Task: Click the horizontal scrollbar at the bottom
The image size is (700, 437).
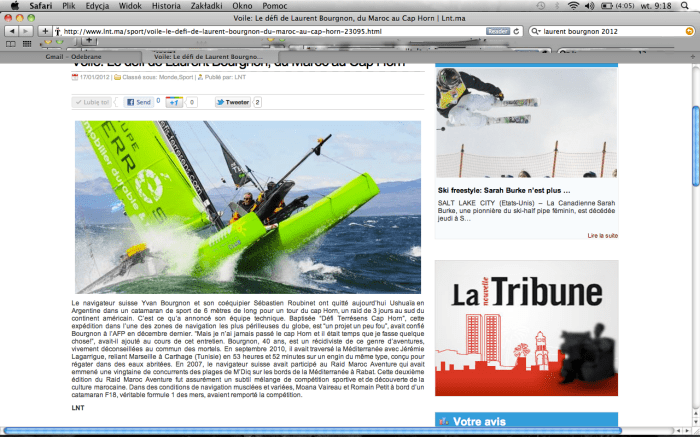Action: 310,431
